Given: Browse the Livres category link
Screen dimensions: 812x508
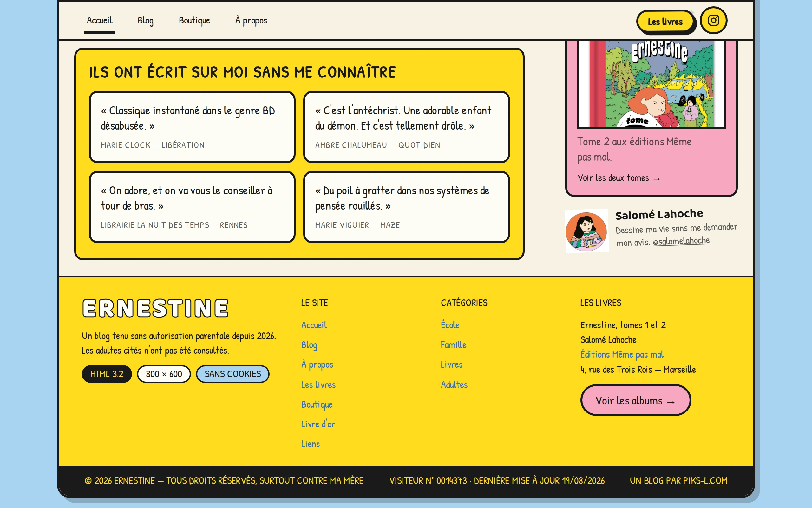Looking at the screenshot, I should pyautogui.click(x=451, y=364).
